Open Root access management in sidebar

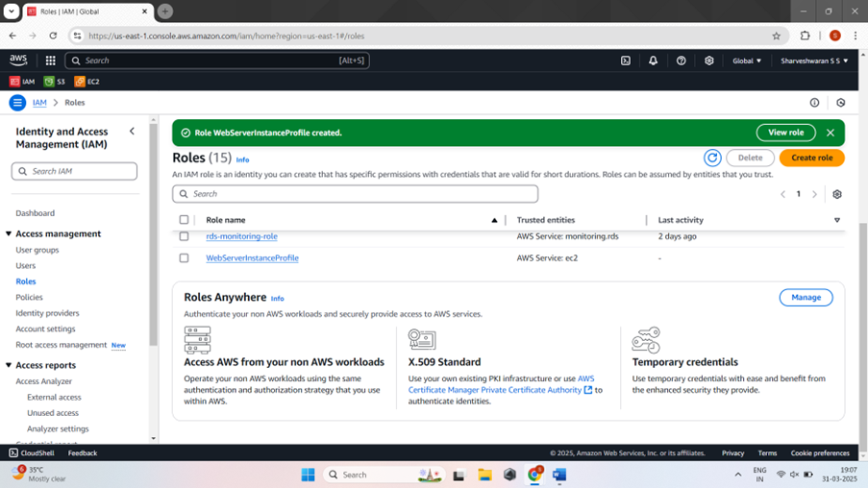(61, 345)
